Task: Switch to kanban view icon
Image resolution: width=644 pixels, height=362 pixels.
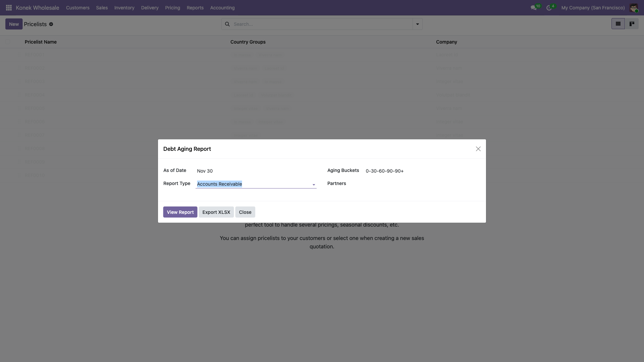Action: 632,24
